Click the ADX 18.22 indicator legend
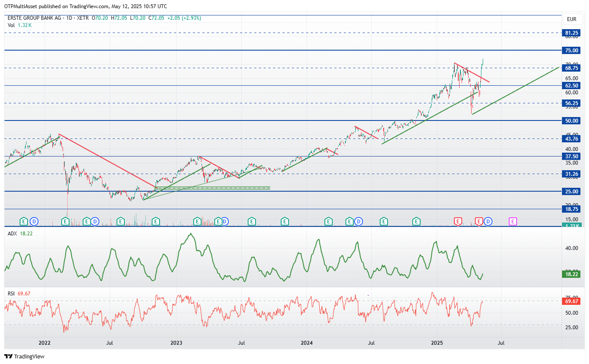The width and height of the screenshot is (589, 364). (20, 233)
